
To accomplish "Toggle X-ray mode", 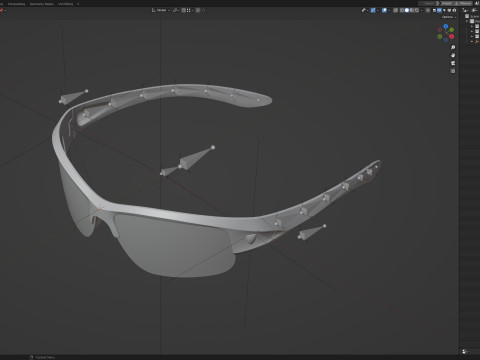I will click(x=395, y=10).
